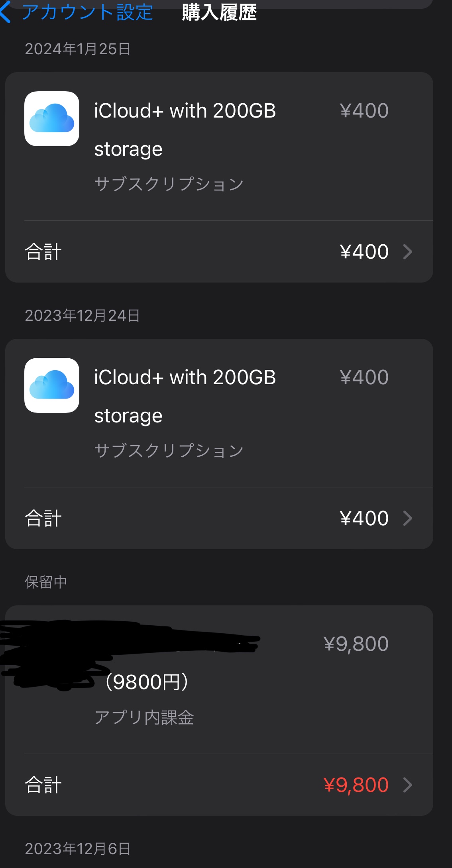The width and height of the screenshot is (452, 868).
Task: Tap the 合計 label in the pending purchase
Action: pos(43,785)
